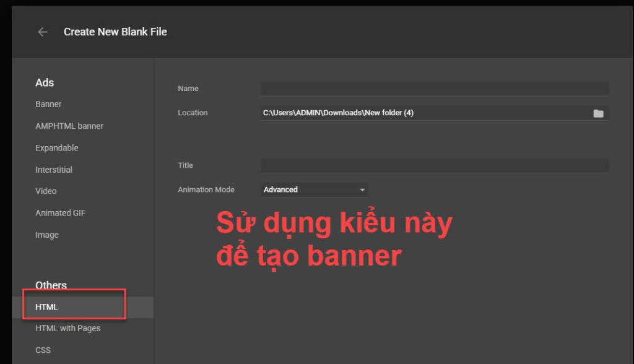Click the Animation Mode label

pos(206,189)
